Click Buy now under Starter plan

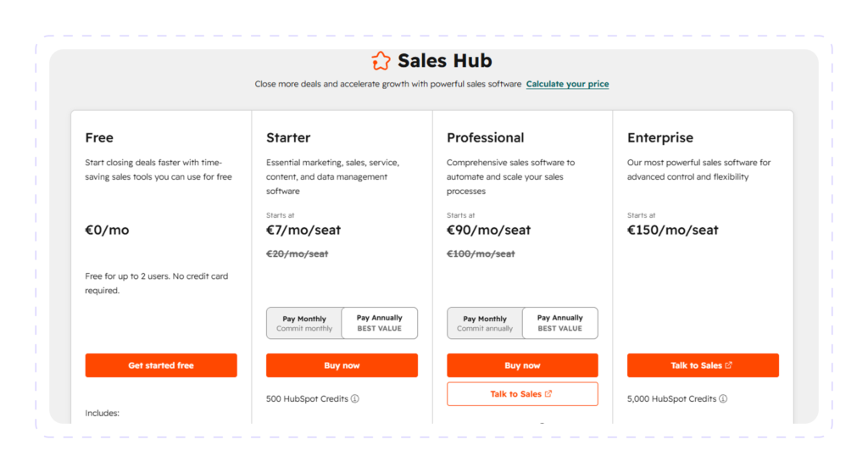pos(342,365)
